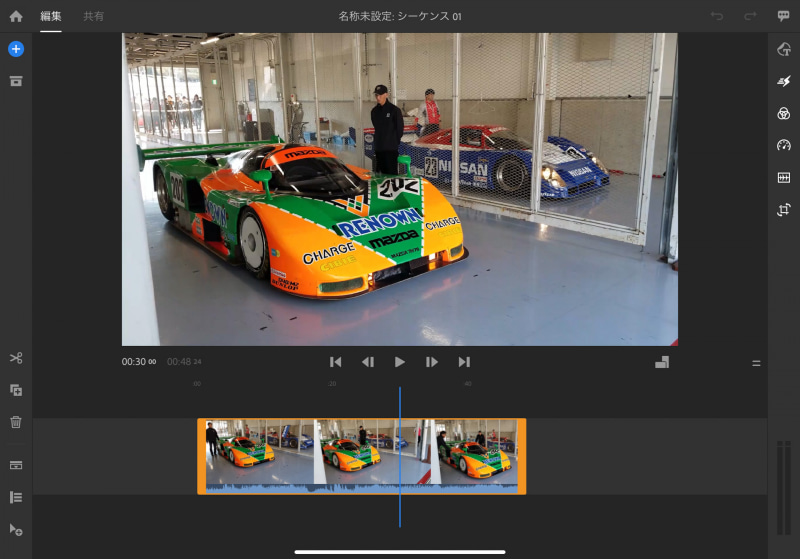Toggle the fullscreen preview icon
The width and height of the screenshot is (800, 559).
click(x=662, y=362)
